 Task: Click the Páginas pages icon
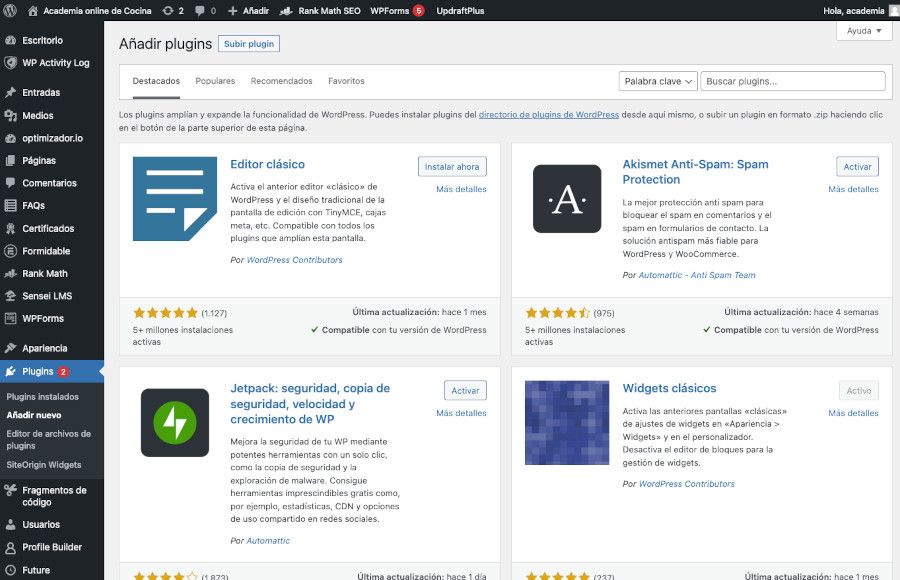10,160
